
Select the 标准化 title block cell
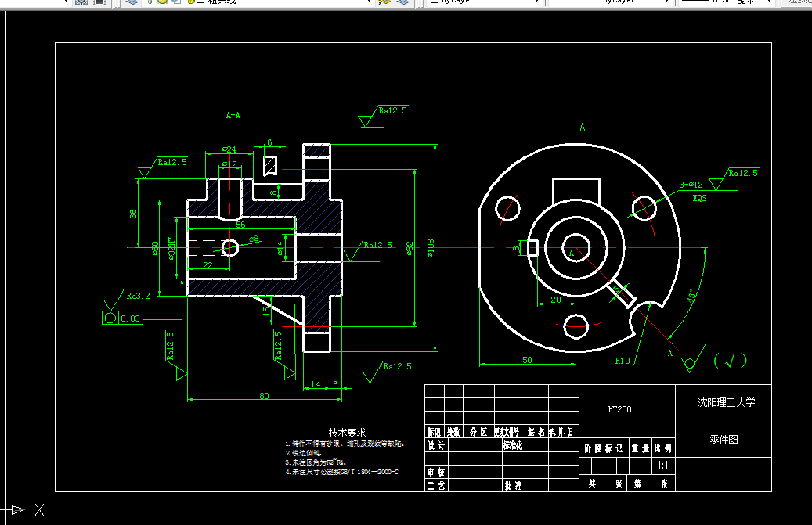pyautogui.click(x=513, y=445)
